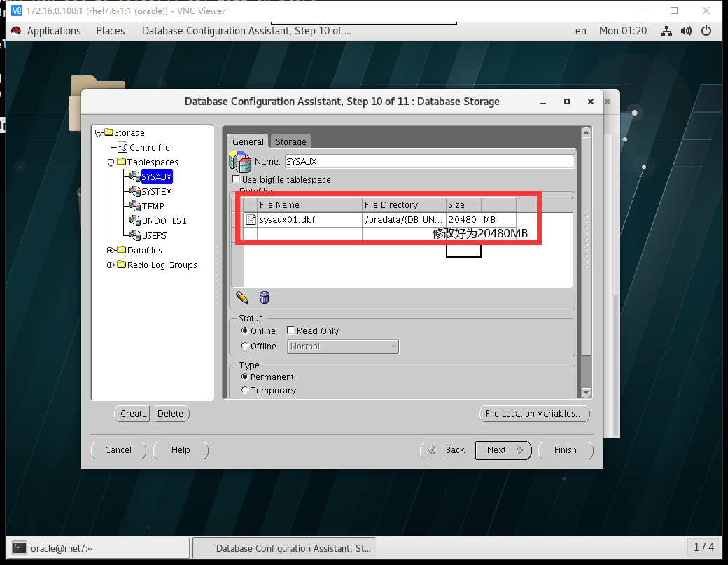Click the scroll up arrow of right panel
Viewport: 728px width, 565px height.
click(x=587, y=132)
